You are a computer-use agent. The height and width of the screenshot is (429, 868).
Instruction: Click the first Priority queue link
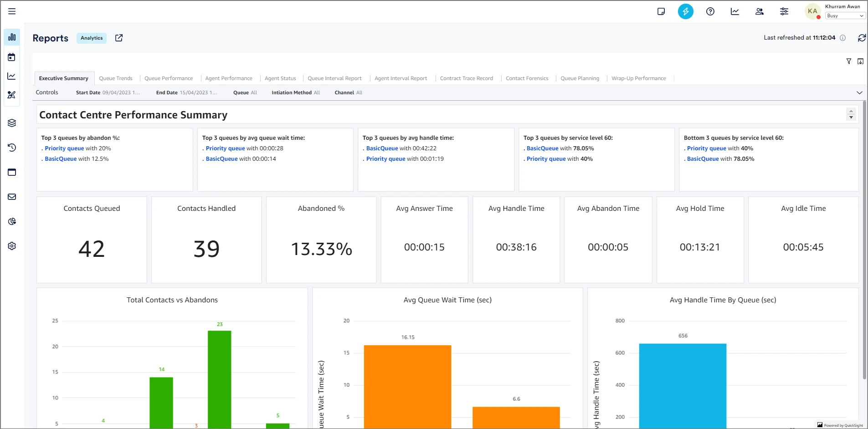click(x=64, y=148)
